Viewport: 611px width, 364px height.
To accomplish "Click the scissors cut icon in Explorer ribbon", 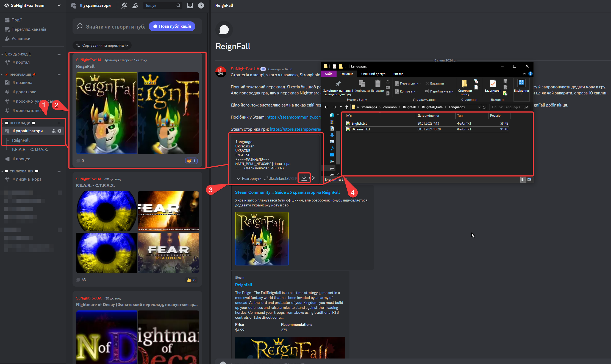I will [388, 81].
